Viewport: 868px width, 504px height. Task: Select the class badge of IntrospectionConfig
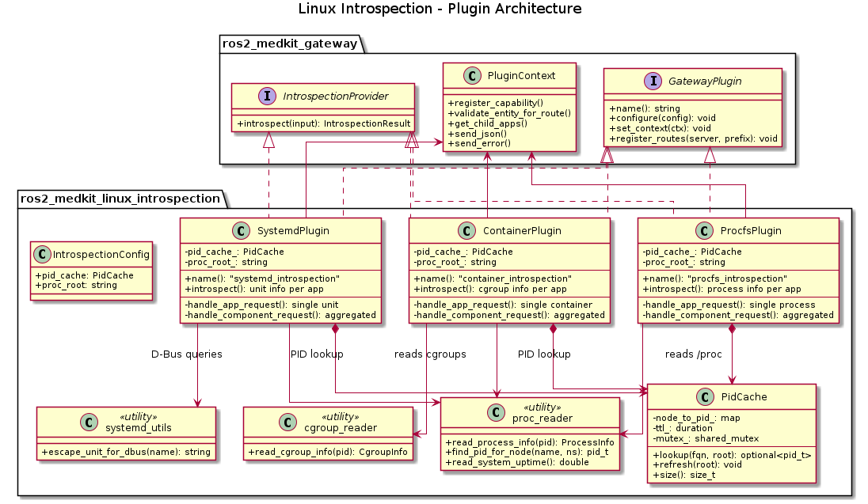[x=41, y=254]
